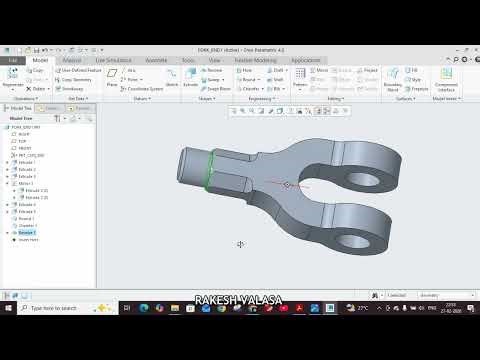
Task: Select Round 1 in Model Tree
Action: tap(23, 219)
